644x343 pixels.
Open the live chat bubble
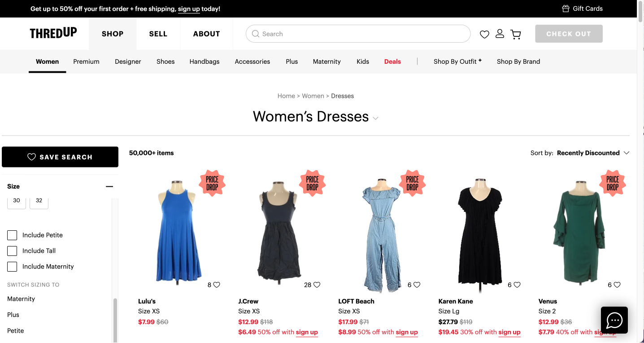[x=614, y=320]
